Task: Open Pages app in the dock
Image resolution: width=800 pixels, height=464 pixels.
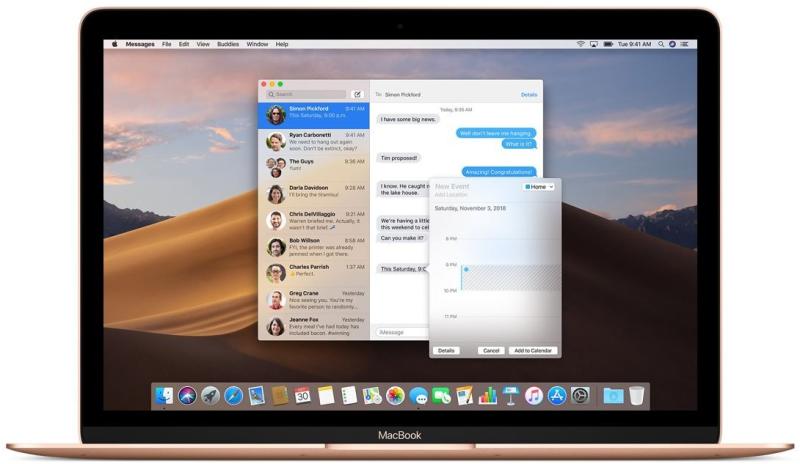Action: [464, 396]
